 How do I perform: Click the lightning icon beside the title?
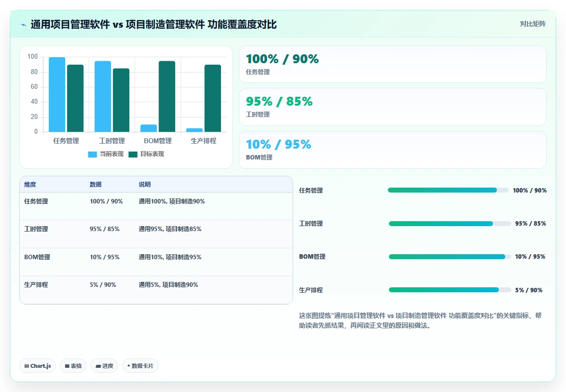(x=24, y=25)
